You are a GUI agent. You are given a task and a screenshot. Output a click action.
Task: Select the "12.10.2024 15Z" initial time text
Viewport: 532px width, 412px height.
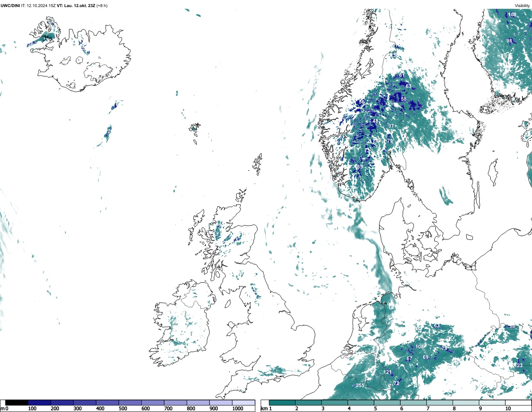click(41, 5)
